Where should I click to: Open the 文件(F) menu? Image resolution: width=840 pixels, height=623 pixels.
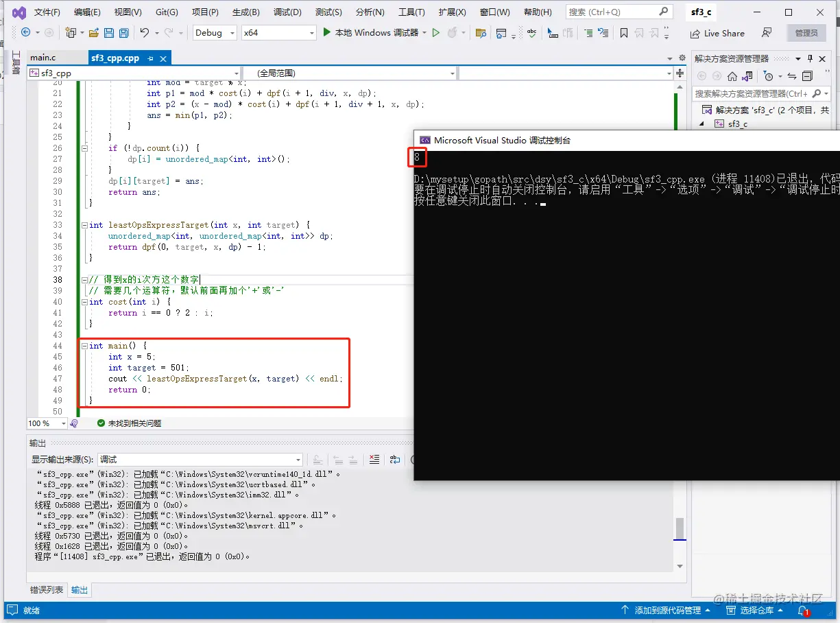click(47, 12)
